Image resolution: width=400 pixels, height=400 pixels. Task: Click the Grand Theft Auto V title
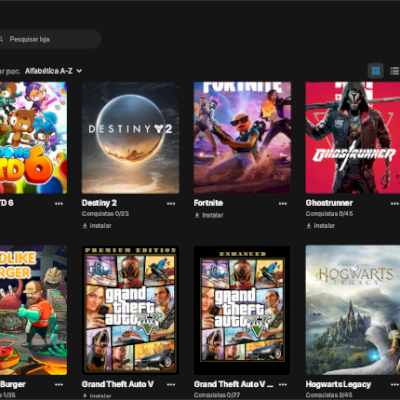pyautogui.click(x=118, y=384)
